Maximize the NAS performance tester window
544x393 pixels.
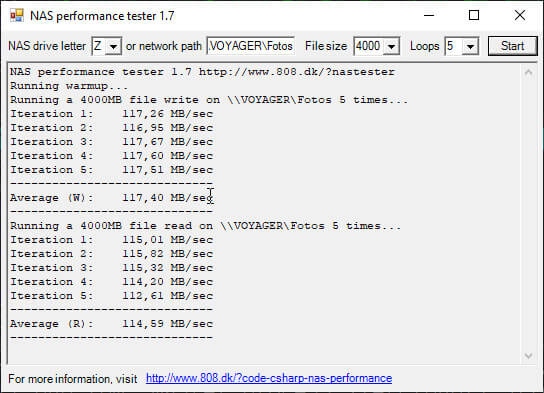474,16
